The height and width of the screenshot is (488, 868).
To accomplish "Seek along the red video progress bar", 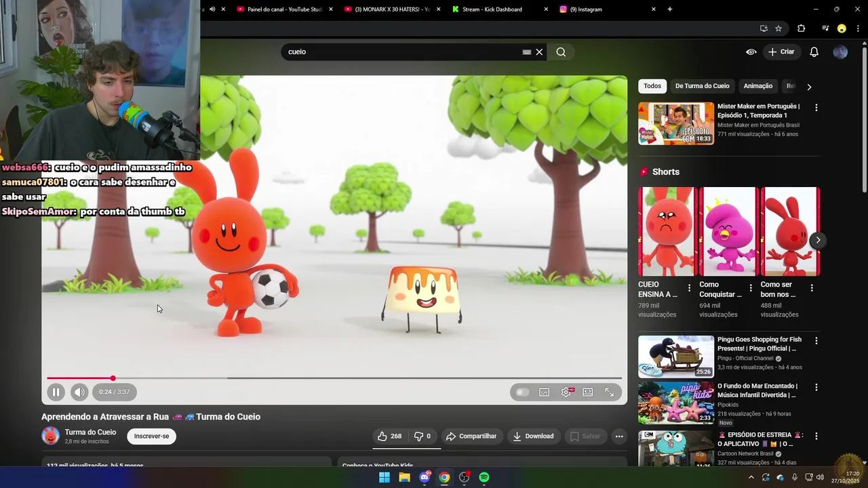I will click(334, 378).
